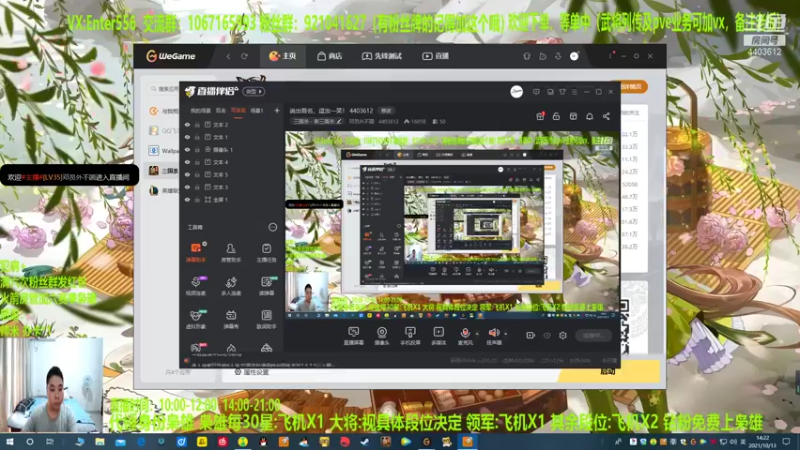This screenshot has width=800, height=450.
Task: Open the 房管助手 tool
Action: coord(231,253)
